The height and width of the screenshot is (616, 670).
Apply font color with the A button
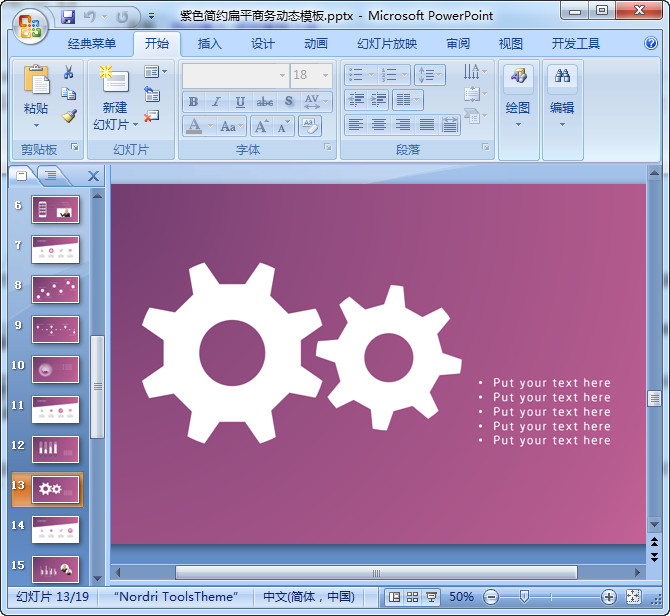(194, 126)
